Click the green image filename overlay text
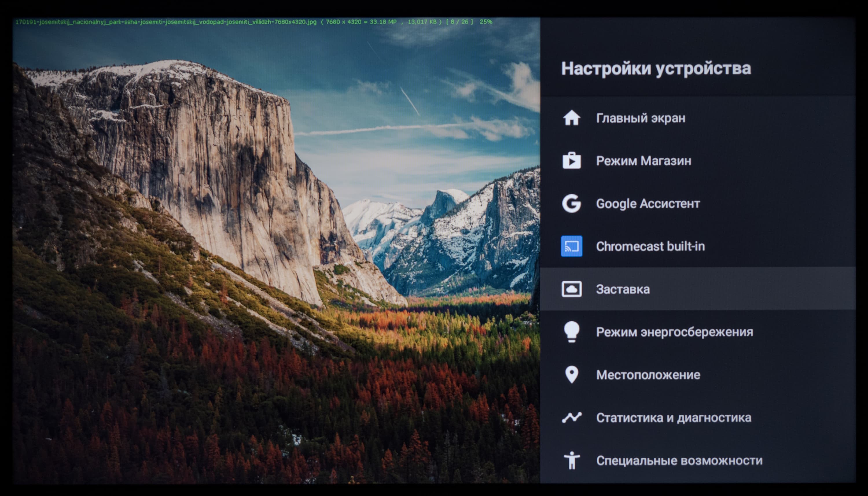Screen dimensions: 868x496 (166, 22)
